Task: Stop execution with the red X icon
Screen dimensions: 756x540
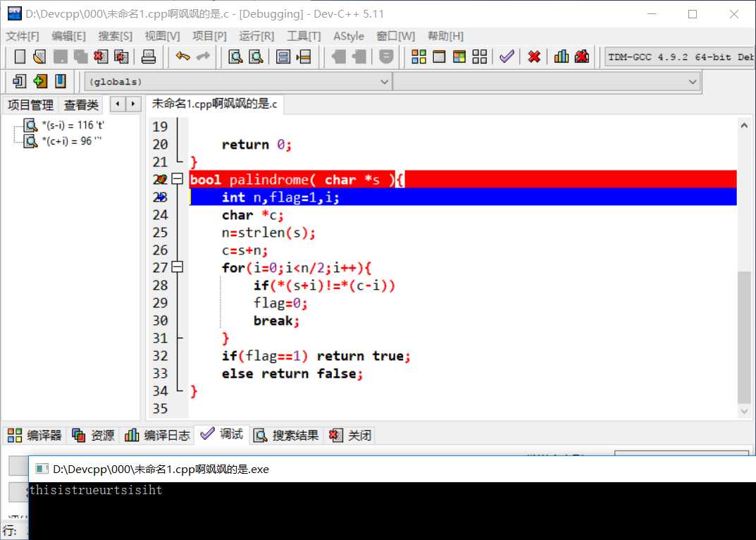Action: pyautogui.click(x=534, y=57)
